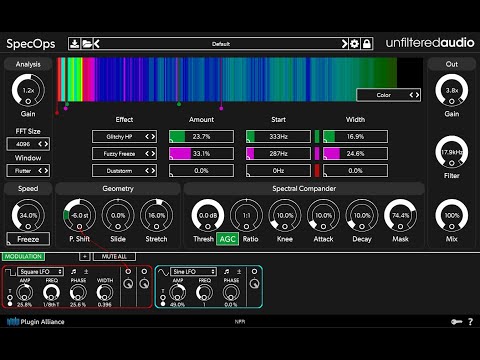The height and width of the screenshot is (360, 480).
Task: Click the 24.6% Width field
Action: 355,154
